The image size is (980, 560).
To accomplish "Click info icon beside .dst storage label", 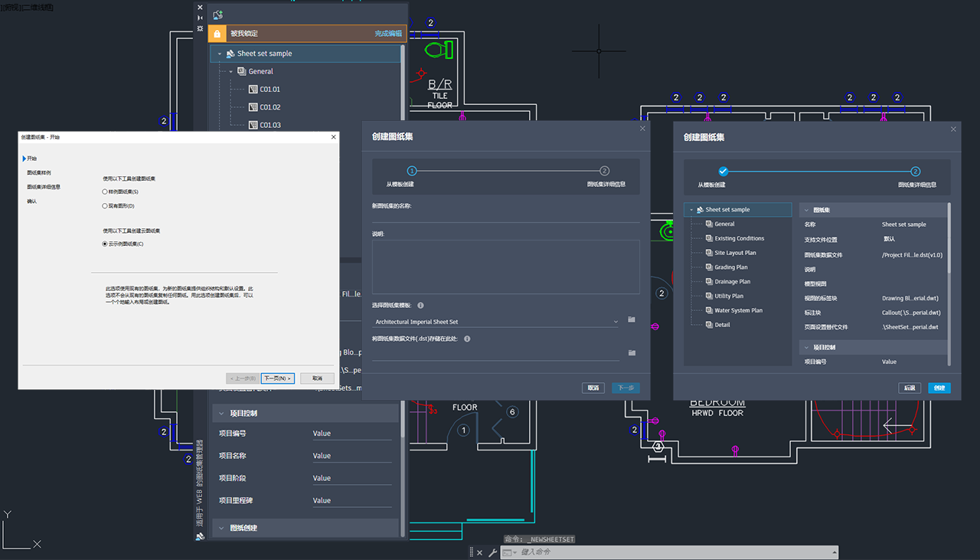I will pyautogui.click(x=467, y=339).
